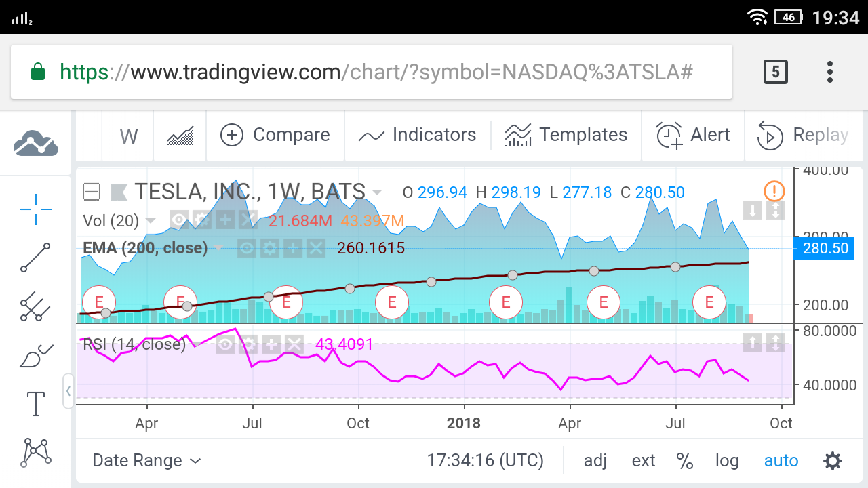Collapse the TESLA legend minus box
The width and height of the screenshot is (868, 488).
click(x=92, y=192)
